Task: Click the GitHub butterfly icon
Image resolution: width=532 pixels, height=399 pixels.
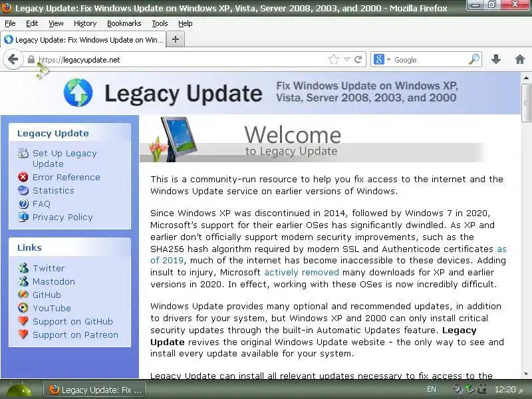Action: pyautogui.click(x=23, y=295)
